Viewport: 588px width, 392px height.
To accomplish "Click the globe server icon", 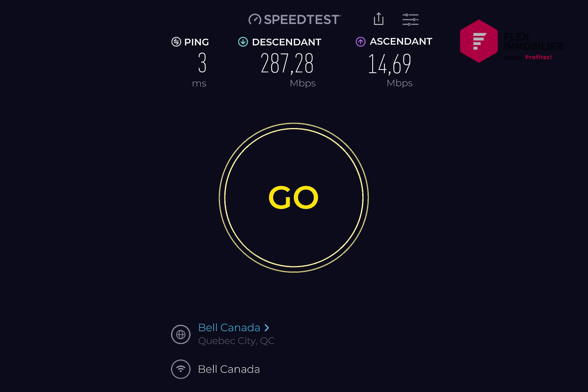I will 181,334.
